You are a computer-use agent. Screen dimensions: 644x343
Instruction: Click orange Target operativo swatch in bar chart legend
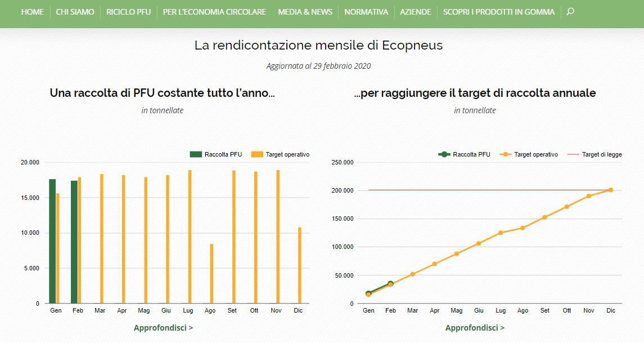(x=257, y=154)
